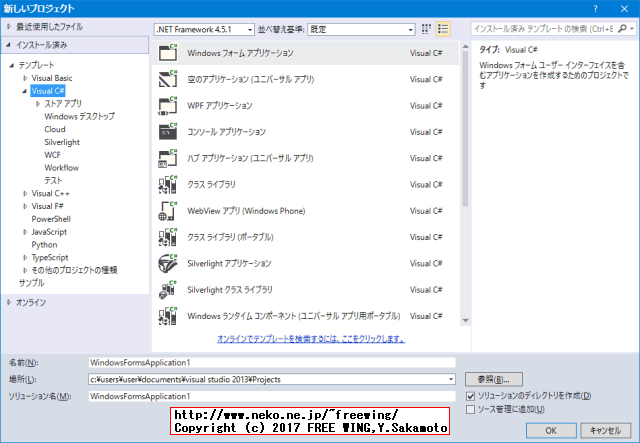The height and width of the screenshot is (443, 640).
Task: Select the Workflow tree item
Action: 61,168
